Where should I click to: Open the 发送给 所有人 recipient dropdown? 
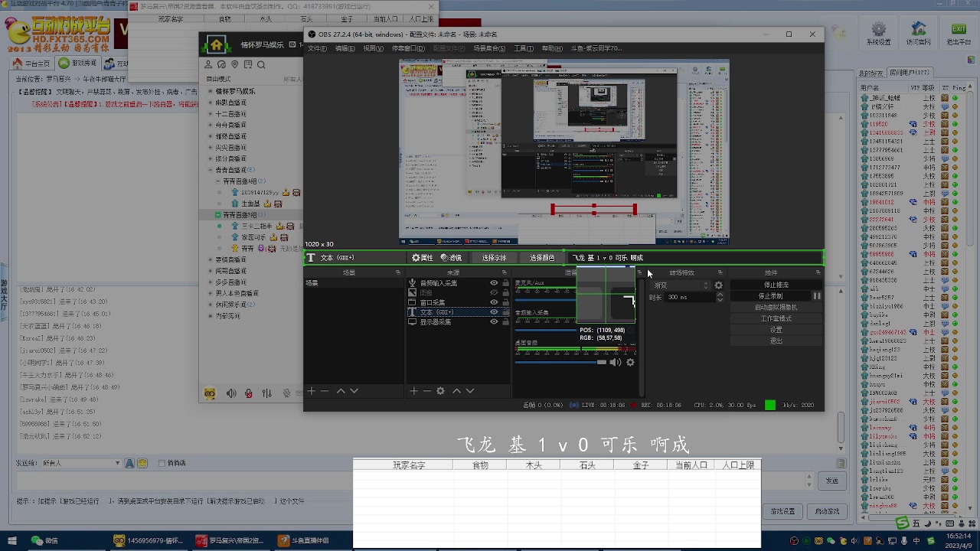click(x=80, y=463)
